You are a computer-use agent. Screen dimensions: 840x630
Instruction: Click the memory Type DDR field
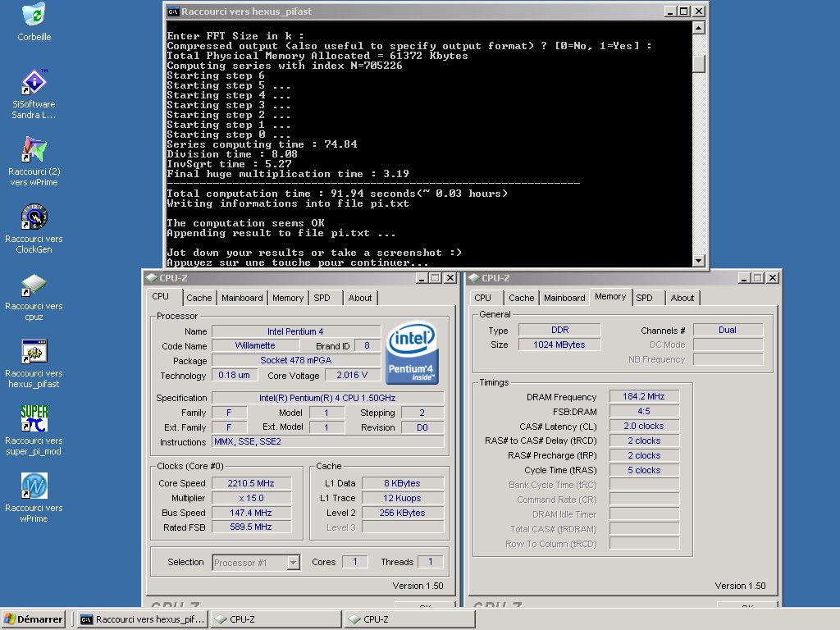tap(559, 330)
